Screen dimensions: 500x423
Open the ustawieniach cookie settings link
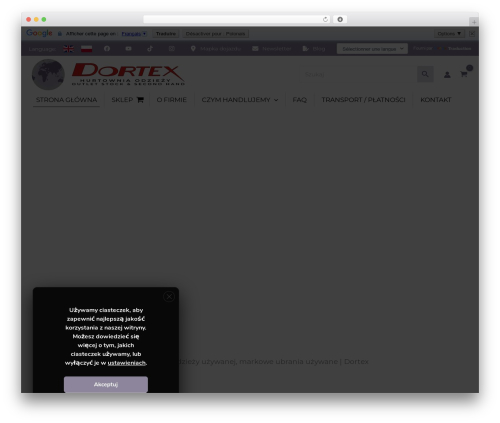click(127, 363)
